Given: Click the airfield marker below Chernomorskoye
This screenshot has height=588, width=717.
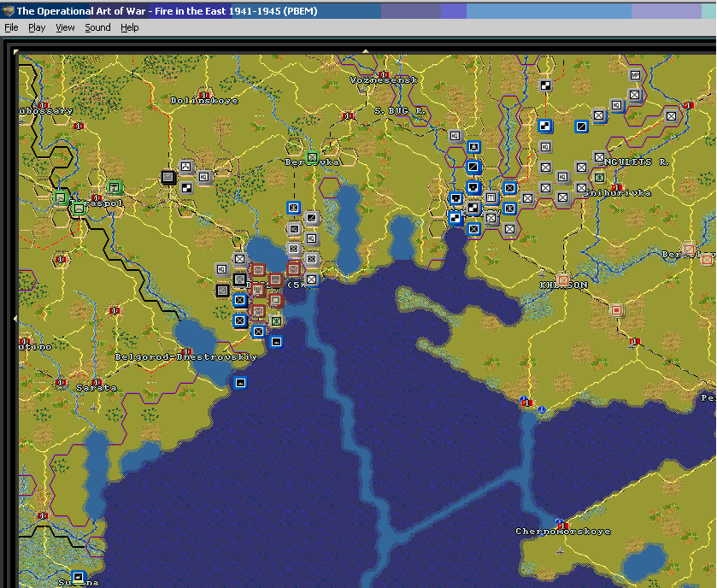Looking at the screenshot, I should click(560, 551).
